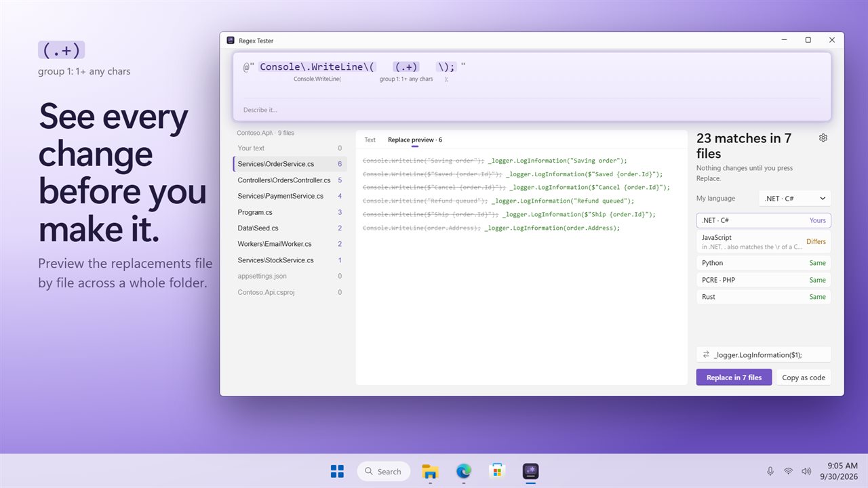Open Workers\EmailWorker.cs entry
The height and width of the screenshot is (488, 868).
pos(290,244)
